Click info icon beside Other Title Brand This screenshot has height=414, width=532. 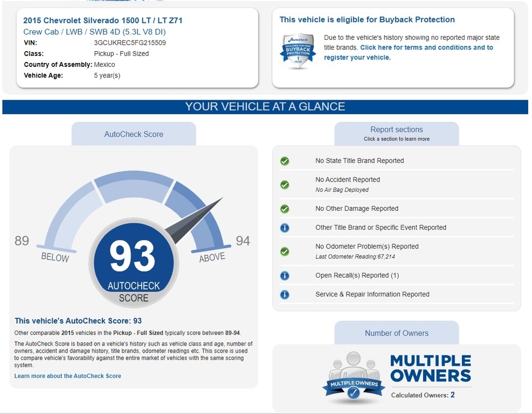coord(285,227)
